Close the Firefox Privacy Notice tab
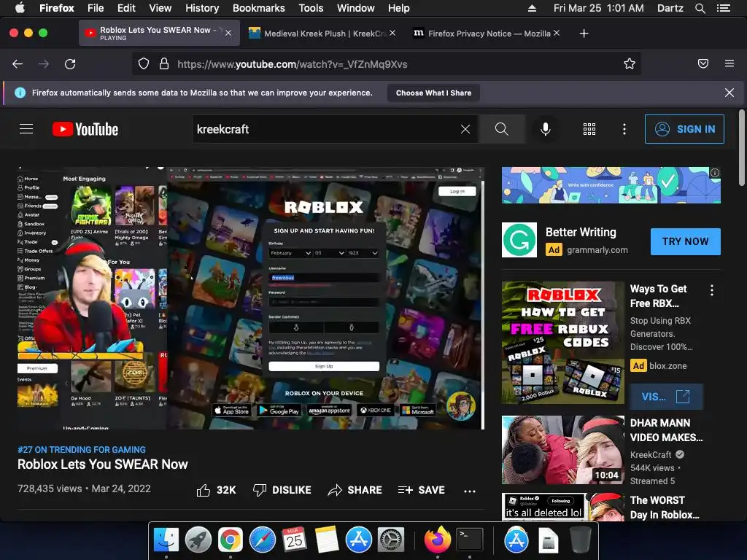Screen dimensions: 747x560 pos(557,34)
